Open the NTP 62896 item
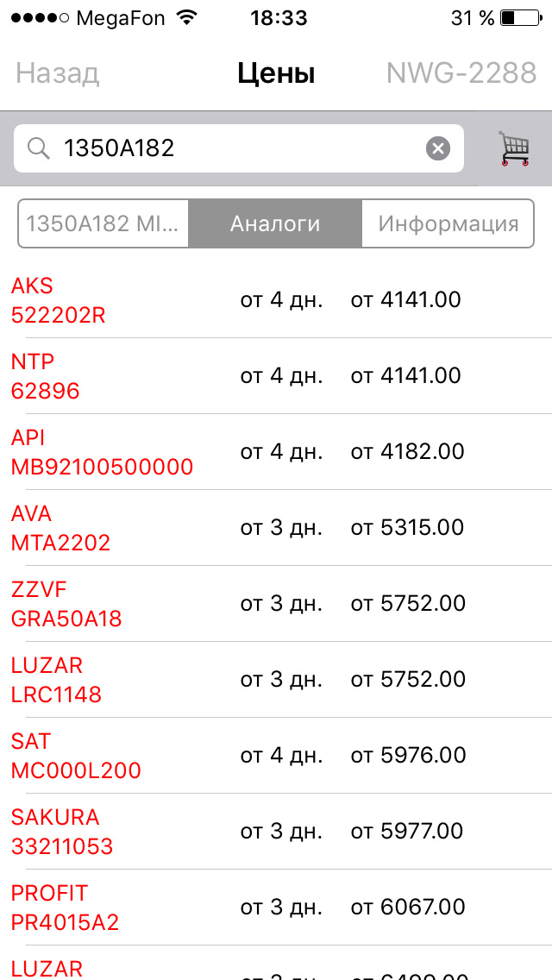The width and height of the screenshot is (552, 980). tap(276, 376)
